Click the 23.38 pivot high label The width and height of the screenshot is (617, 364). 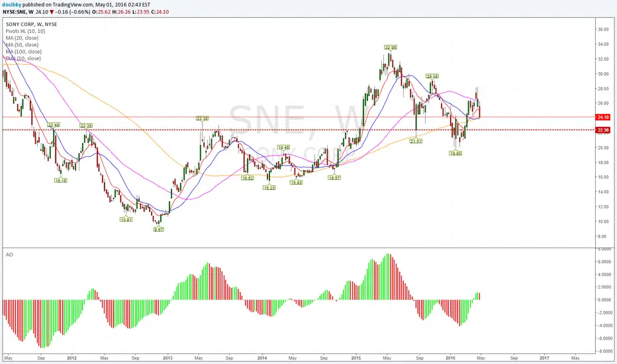click(203, 118)
